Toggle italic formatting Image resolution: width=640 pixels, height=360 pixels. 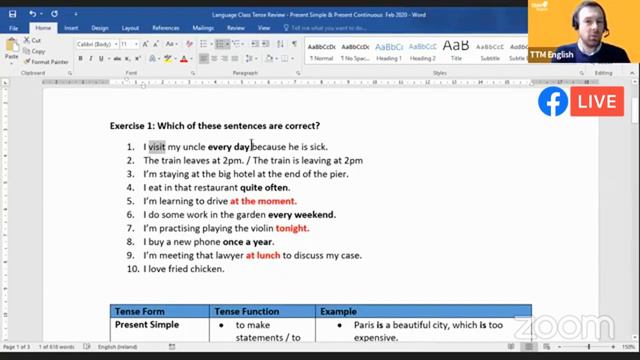91,59
